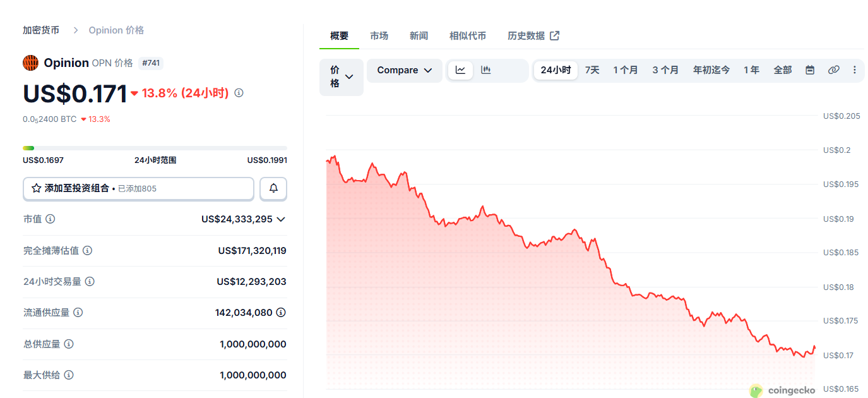Select the 1个月 time range
The image size is (868, 398).
point(626,70)
